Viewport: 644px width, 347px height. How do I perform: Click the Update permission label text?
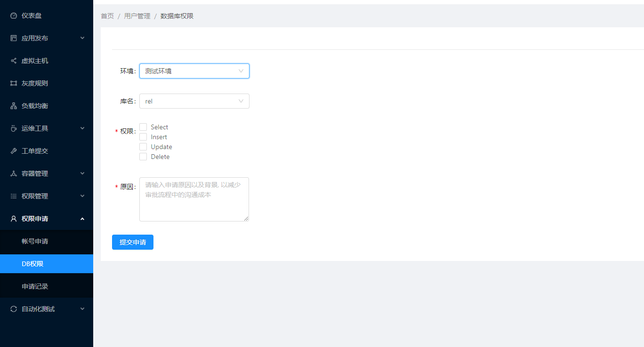coord(161,147)
